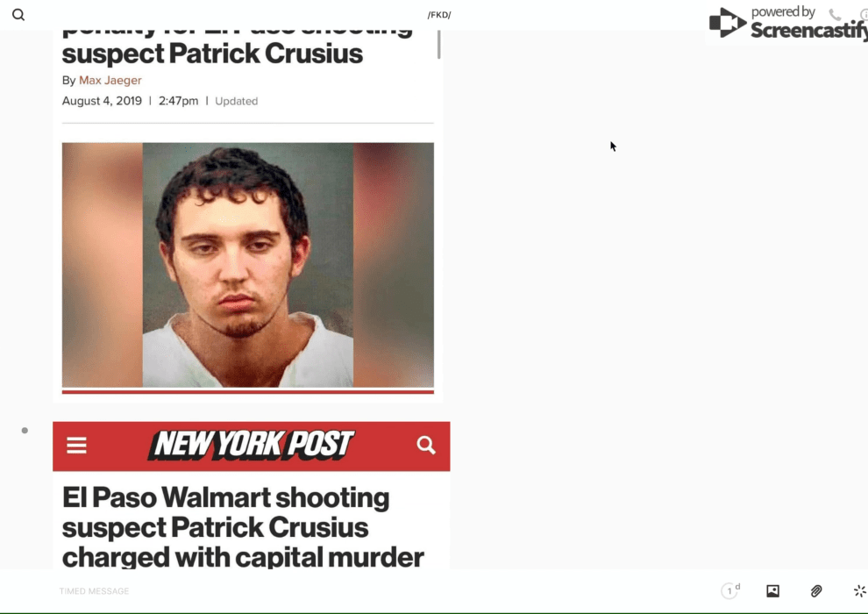Click the gray dot beside the second message
This screenshot has height=614, width=868.
[25, 430]
